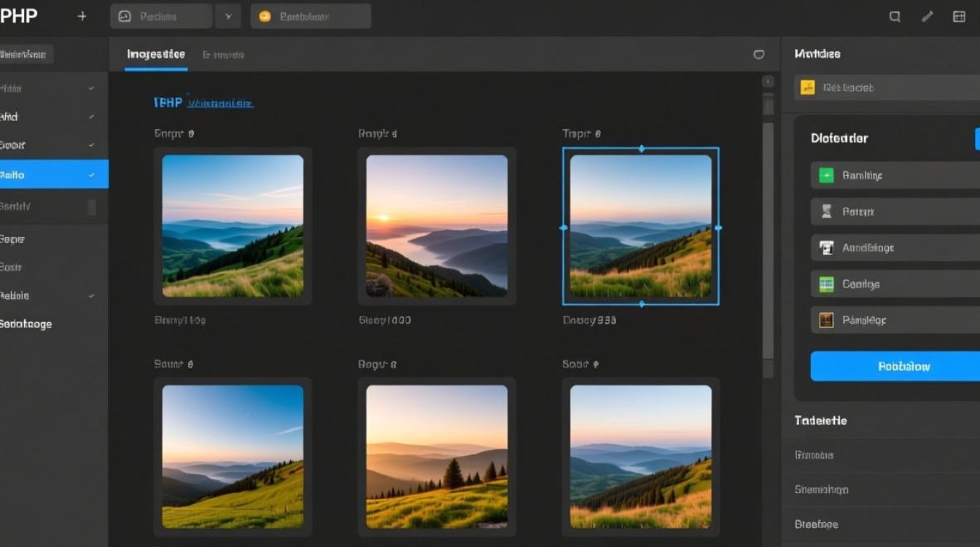The height and width of the screenshot is (547, 980).
Task: Expand the top tab with yellow circle icon
Action: [310, 16]
